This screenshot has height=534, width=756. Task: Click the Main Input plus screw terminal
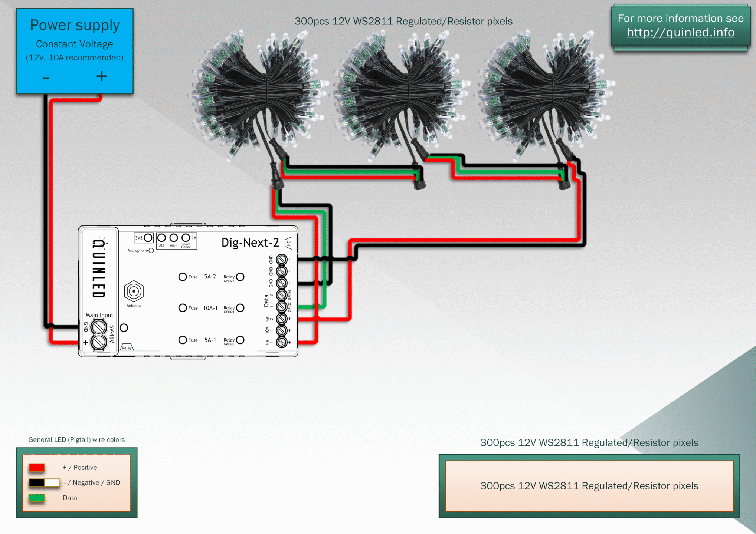tap(99, 342)
